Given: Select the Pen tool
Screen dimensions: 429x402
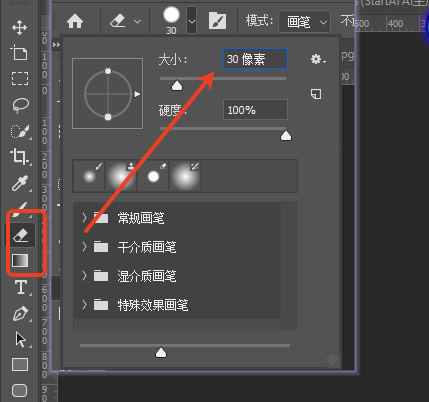Looking at the screenshot, I should click(x=21, y=313).
